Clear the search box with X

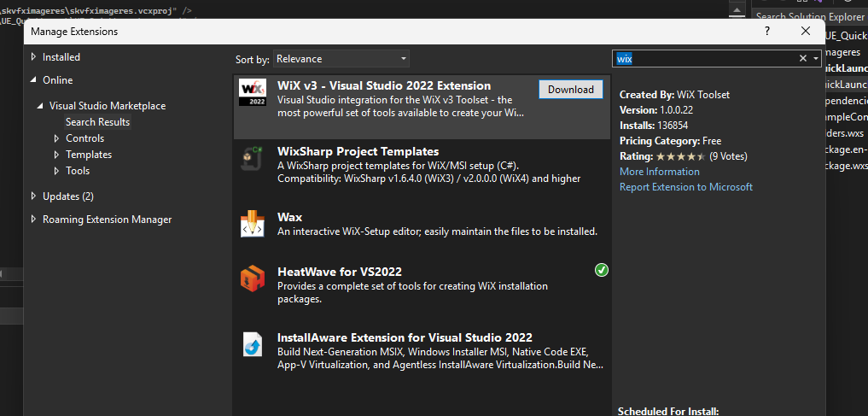[x=802, y=58]
